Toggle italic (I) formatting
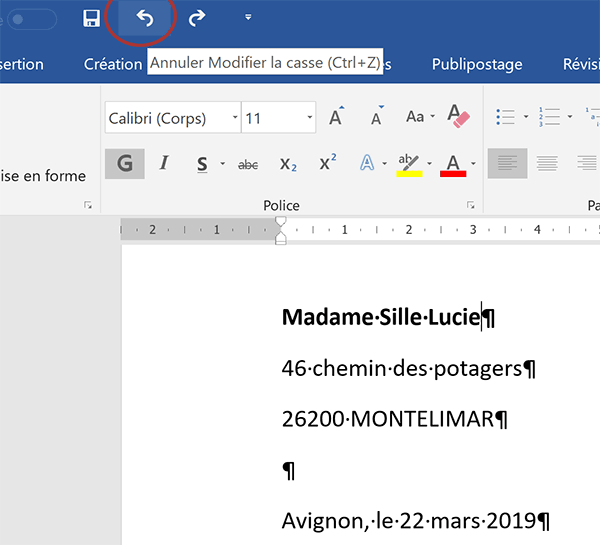Viewport: 600px width, 545px height. click(x=164, y=164)
